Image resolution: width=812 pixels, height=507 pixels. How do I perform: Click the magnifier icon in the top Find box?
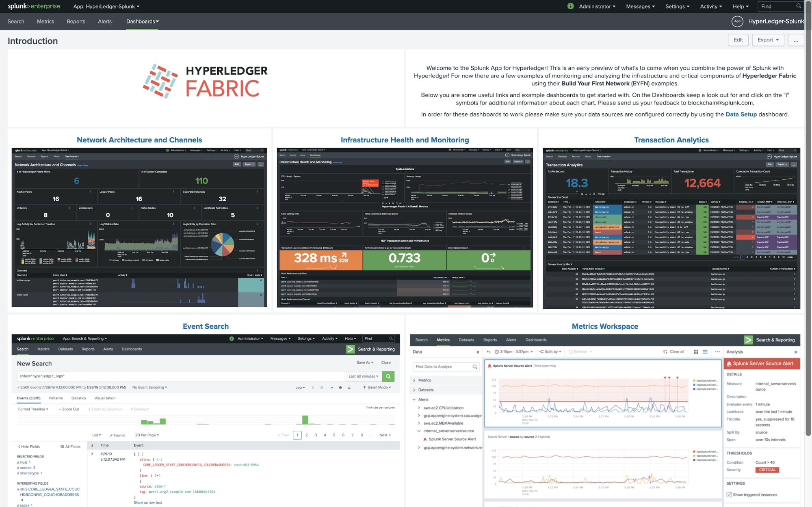(798, 6)
